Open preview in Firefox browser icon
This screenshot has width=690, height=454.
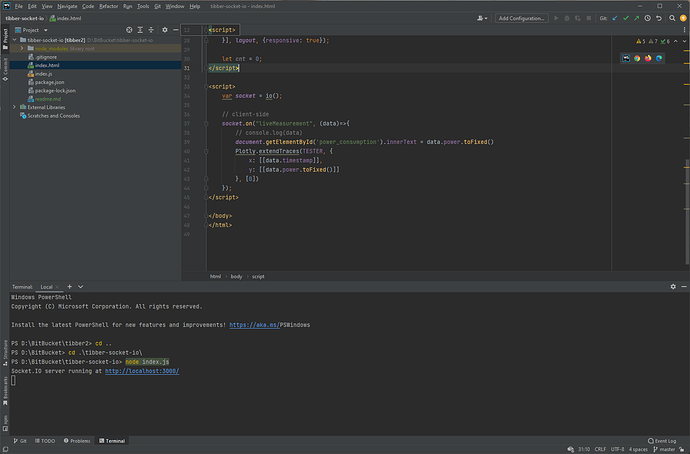point(648,58)
